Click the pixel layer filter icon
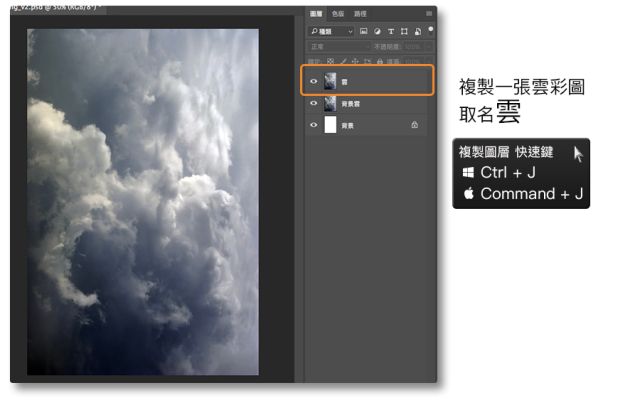Image resolution: width=640 pixels, height=400 pixels. coord(363,31)
